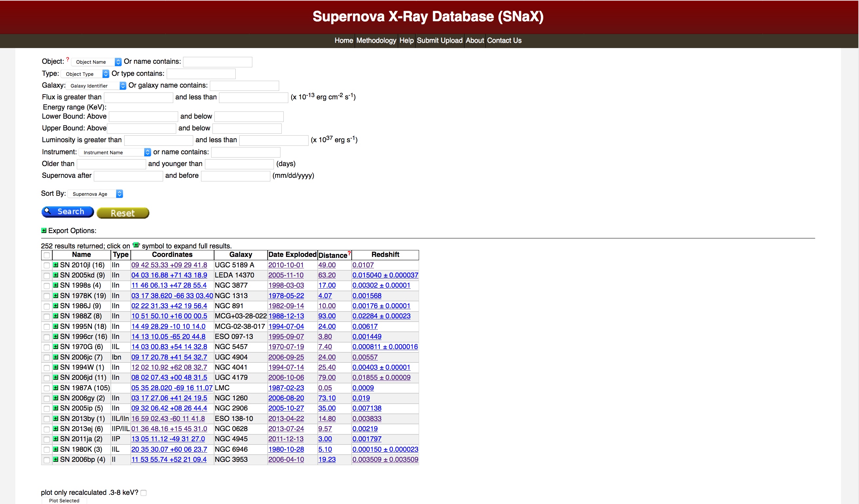859x504 pixels.
Task: Click red question mark beside Distance header
Action: point(349,253)
